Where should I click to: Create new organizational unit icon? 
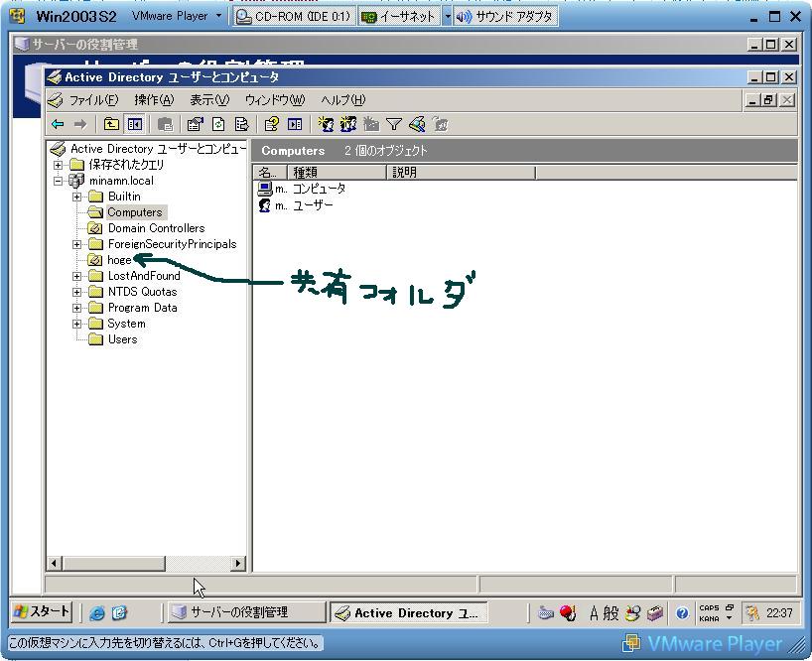(x=371, y=124)
